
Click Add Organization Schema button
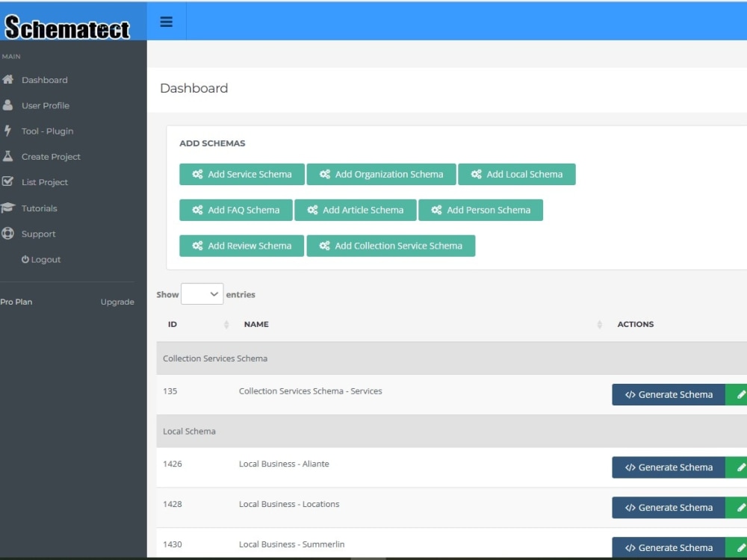point(381,174)
